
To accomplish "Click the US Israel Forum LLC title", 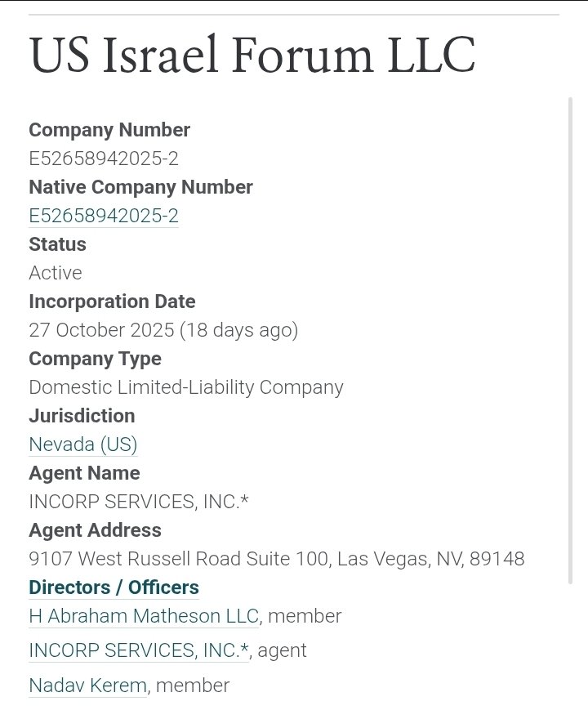I will tap(252, 56).
